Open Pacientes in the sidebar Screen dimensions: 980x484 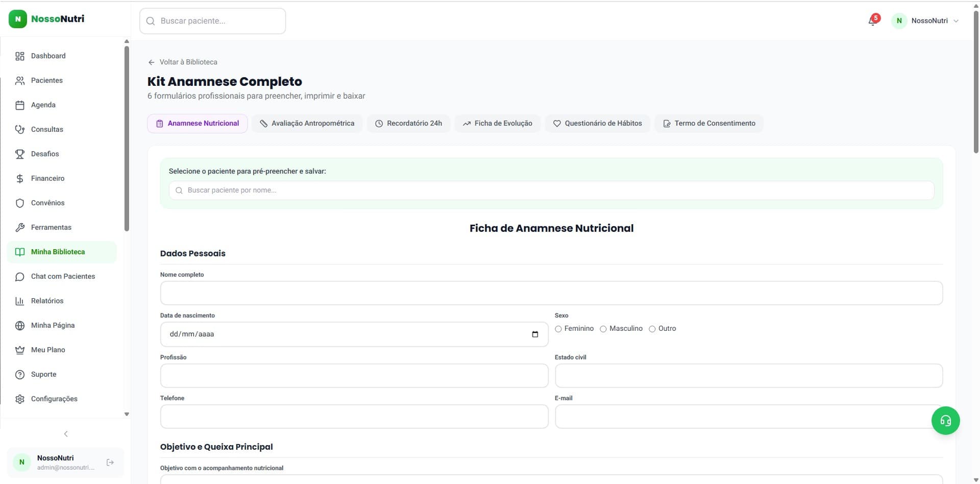(x=62, y=81)
